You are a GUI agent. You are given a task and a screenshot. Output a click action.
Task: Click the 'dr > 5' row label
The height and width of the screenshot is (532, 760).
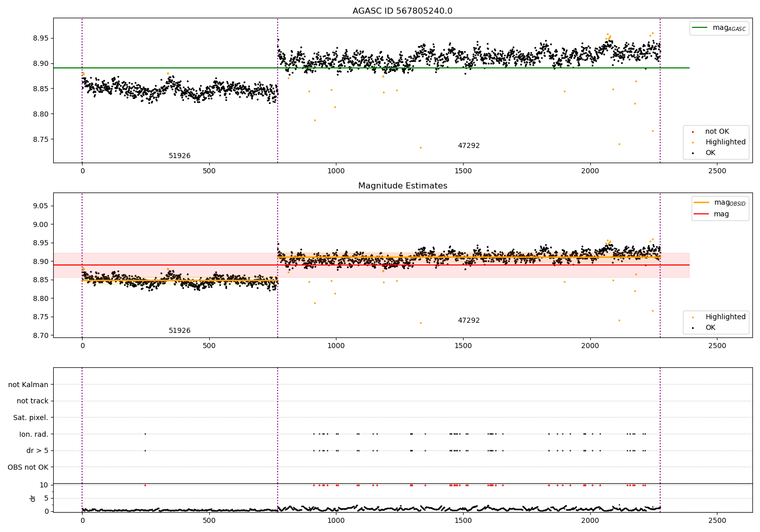point(37,451)
